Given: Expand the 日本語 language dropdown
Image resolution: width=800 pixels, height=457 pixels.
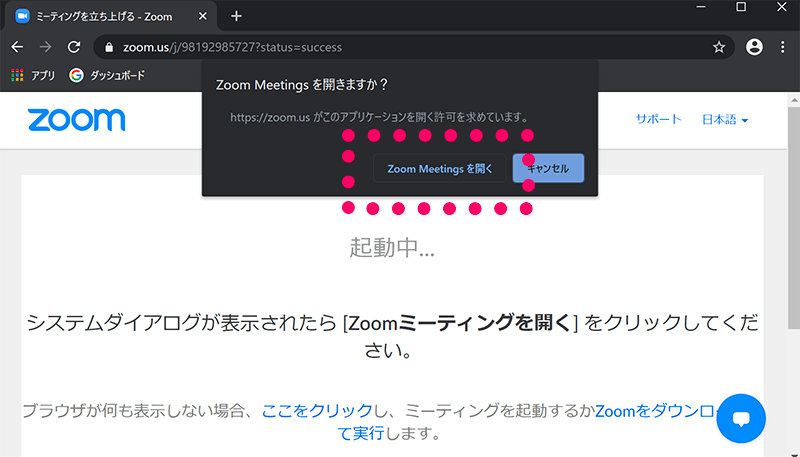Looking at the screenshot, I should [x=724, y=120].
